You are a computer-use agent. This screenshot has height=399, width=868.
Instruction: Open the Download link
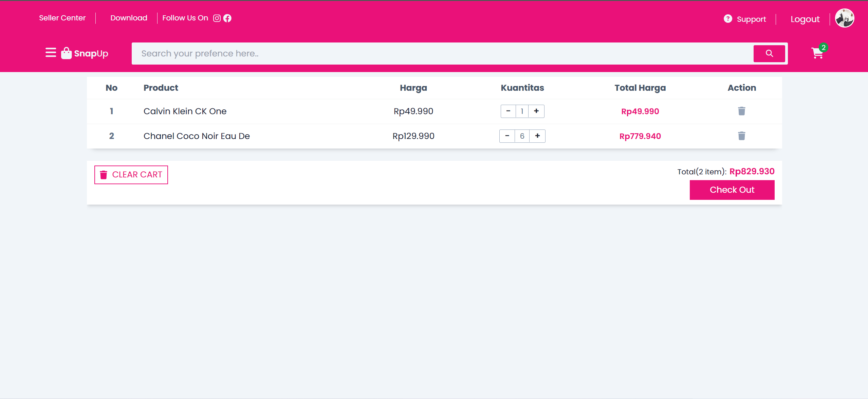(x=129, y=18)
